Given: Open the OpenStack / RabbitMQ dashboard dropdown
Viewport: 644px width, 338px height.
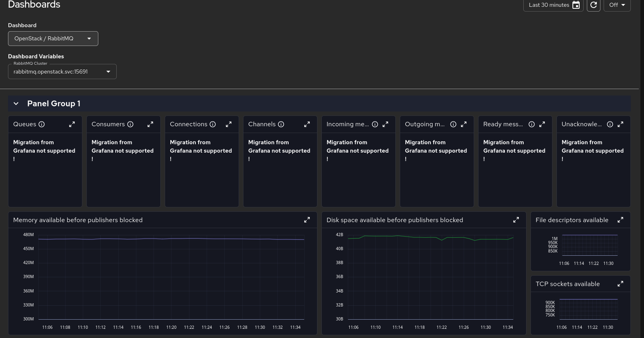Looking at the screenshot, I should pyautogui.click(x=53, y=38).
